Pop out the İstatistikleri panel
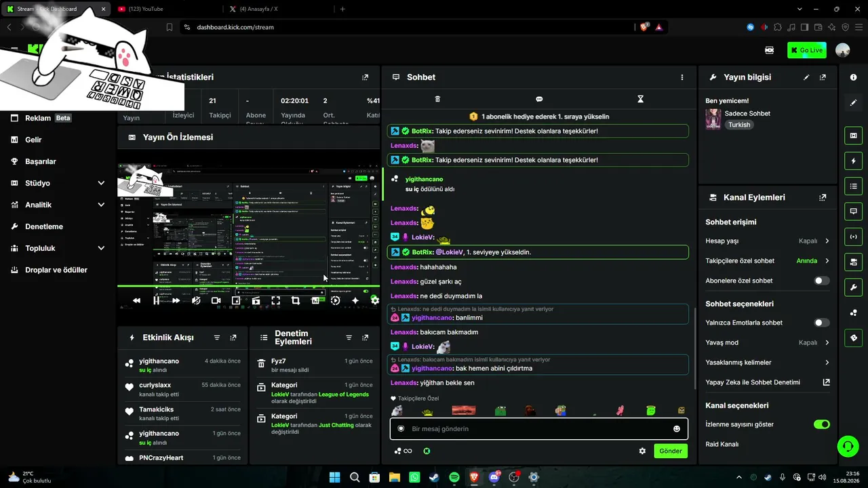This screenshot has width=868, height=488. click(366, 77)
